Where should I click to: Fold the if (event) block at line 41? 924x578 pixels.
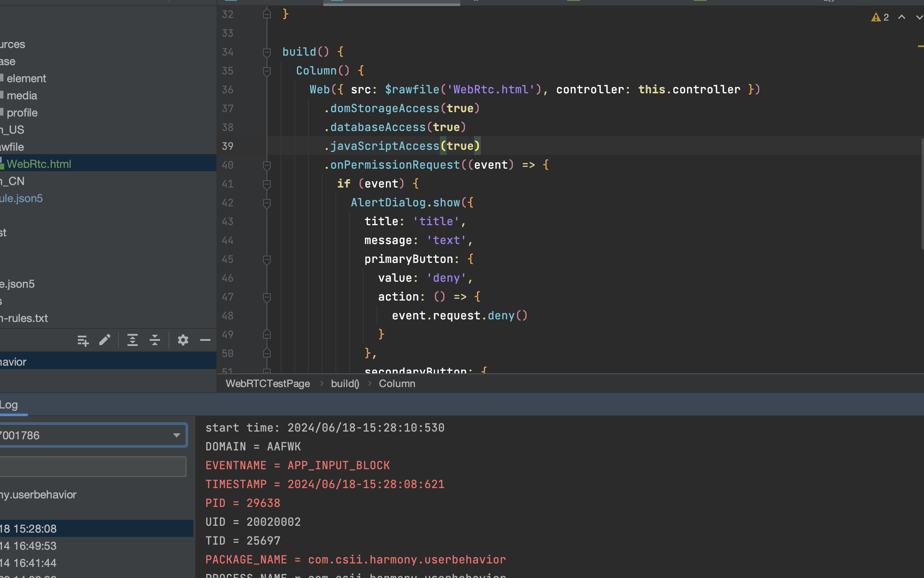pyautogui.click(x=267, y=184)
